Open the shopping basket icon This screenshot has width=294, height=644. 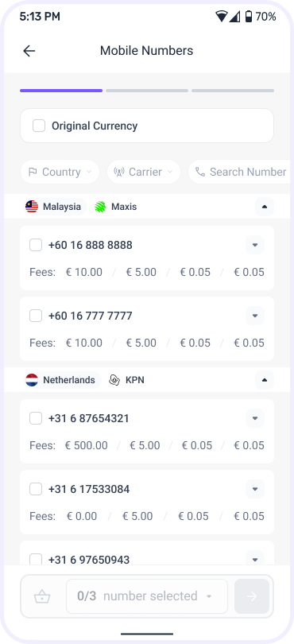42,596
